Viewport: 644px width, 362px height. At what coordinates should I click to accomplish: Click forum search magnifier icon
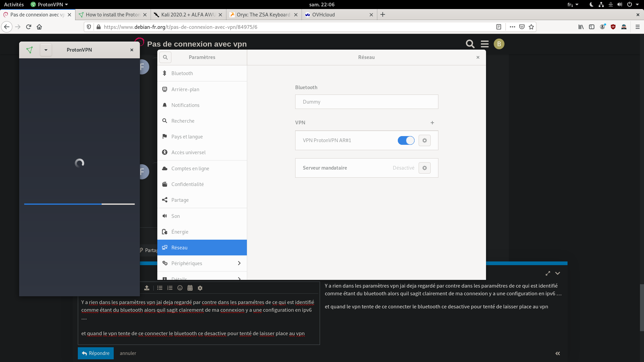point(470,44)
